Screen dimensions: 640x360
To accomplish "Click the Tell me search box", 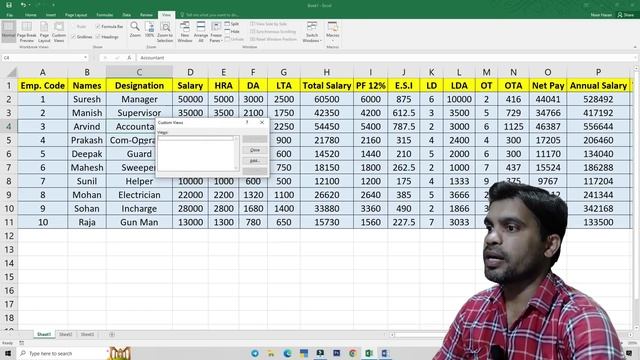I will click(212, 15).
